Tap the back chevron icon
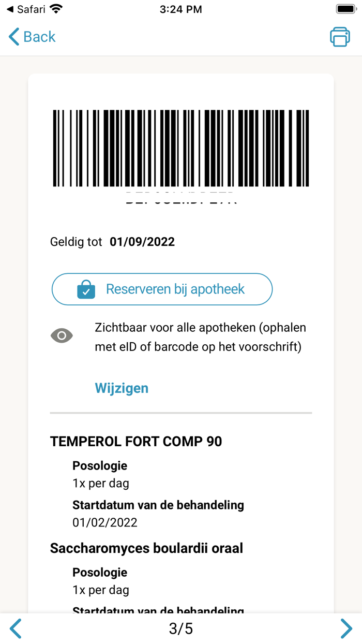Viewport: 362px width, 644px height. [14, 37]
